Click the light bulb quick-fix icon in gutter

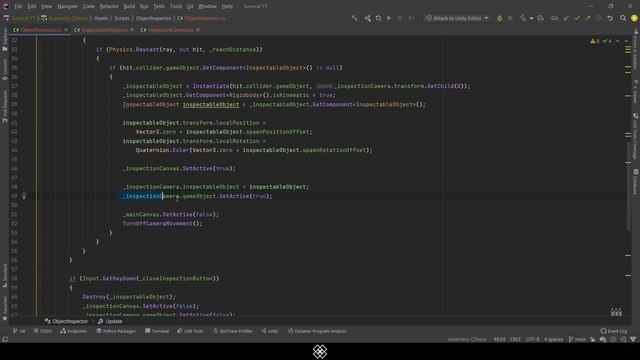pyautogui.click(x=24, y=196)
